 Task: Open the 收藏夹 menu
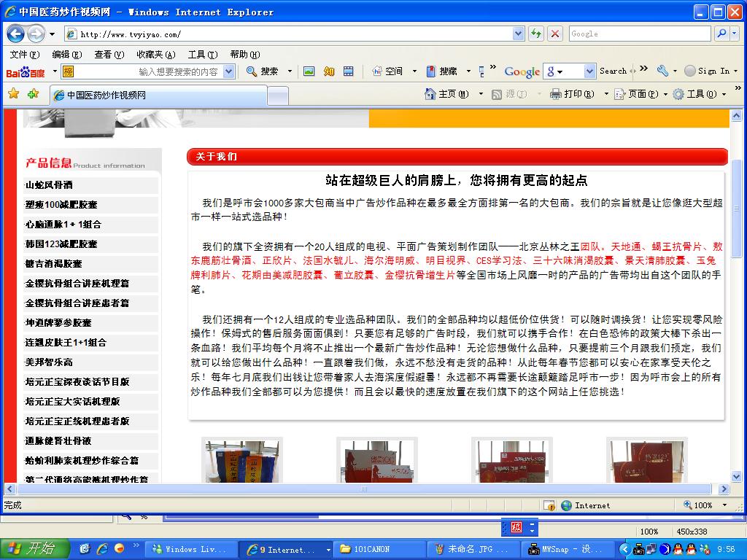tap(155, 54)
